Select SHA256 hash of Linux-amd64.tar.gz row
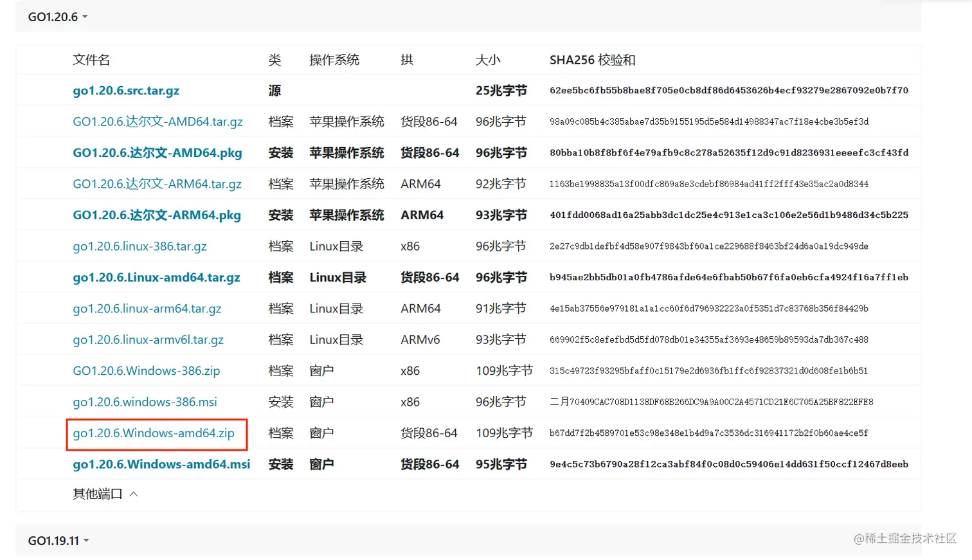The width and height of the screenshot is (972, 560). 729,278
